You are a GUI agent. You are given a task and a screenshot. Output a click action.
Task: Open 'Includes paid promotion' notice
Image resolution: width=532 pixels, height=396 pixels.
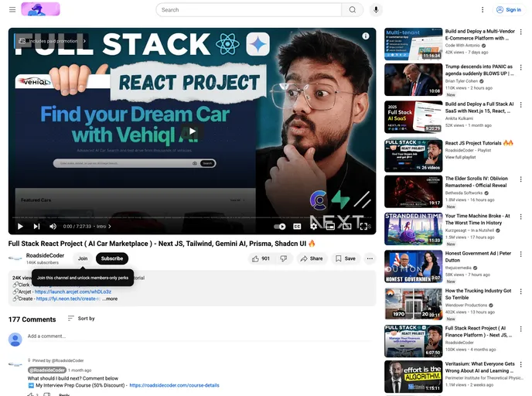tap(52, 41)
